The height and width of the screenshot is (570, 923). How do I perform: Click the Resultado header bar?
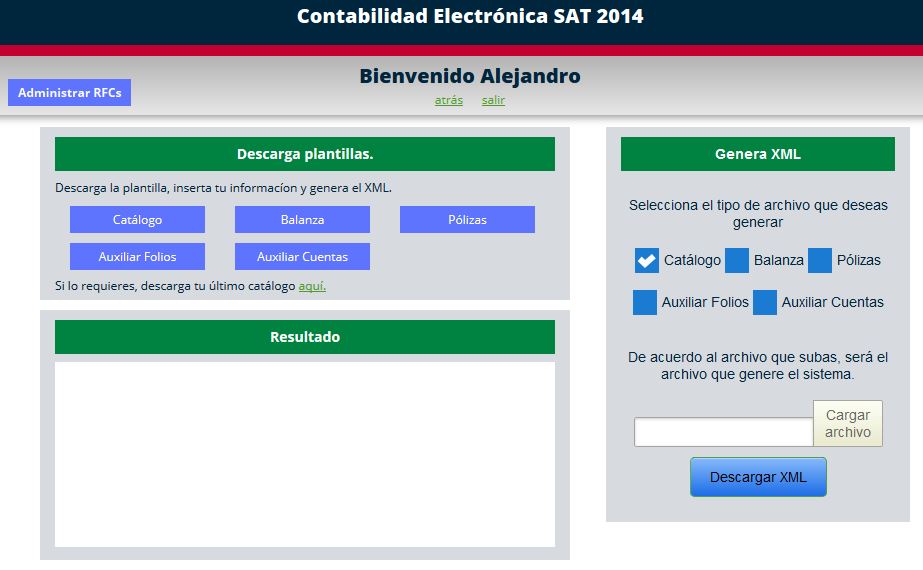(305, 337)
